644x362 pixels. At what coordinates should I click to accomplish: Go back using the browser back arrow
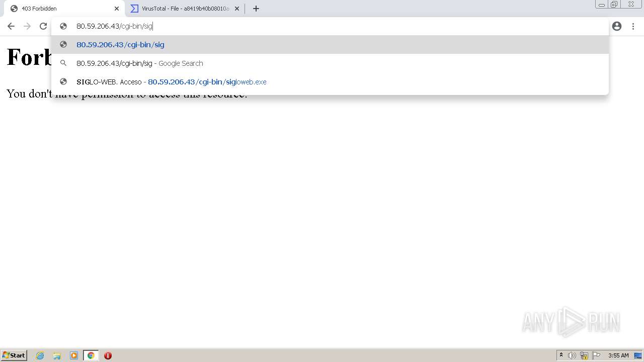(x=11, y=26)
